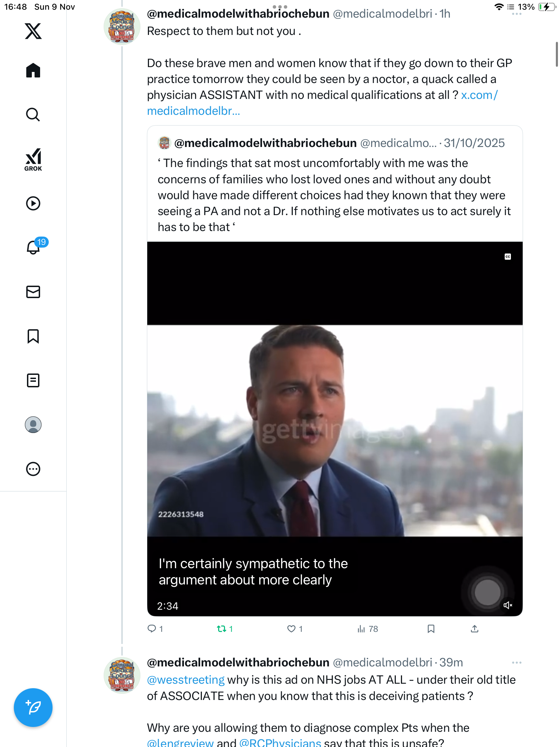This screenshot has width=560, height=747.
Task: Open more options on 39m post
Action: 516,663
